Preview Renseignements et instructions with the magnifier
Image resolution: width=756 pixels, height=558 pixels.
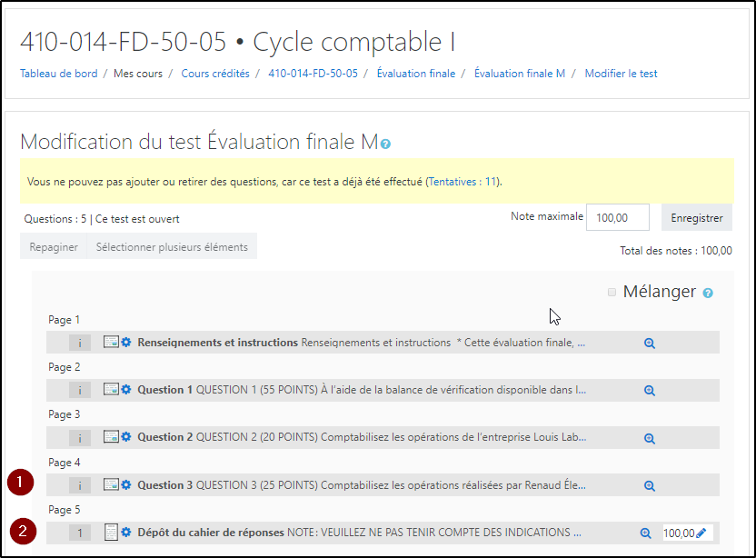649,343
